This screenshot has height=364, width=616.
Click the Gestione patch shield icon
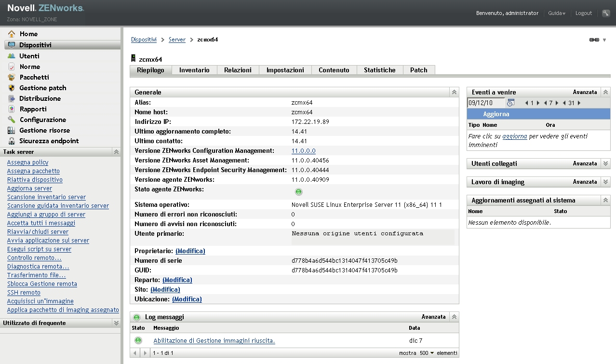12,88
